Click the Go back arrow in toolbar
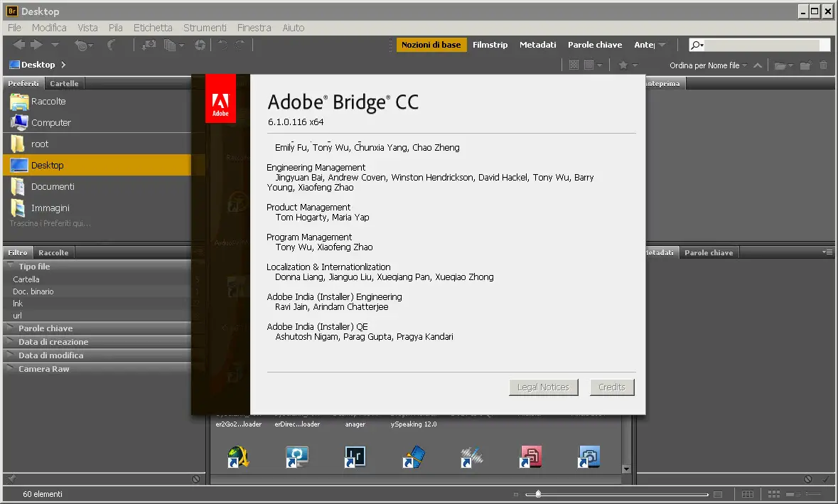838x504 pixels. click(x=18, y=45)
